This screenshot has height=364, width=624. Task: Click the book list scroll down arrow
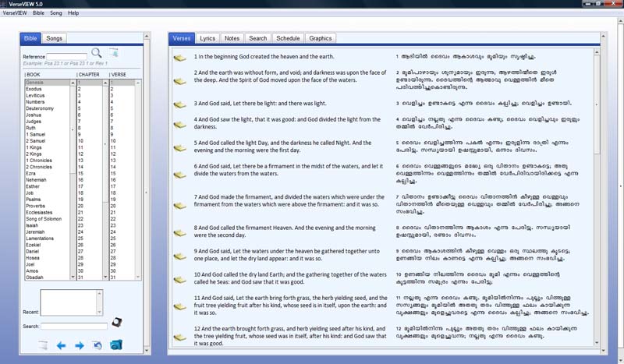(73, 277)
